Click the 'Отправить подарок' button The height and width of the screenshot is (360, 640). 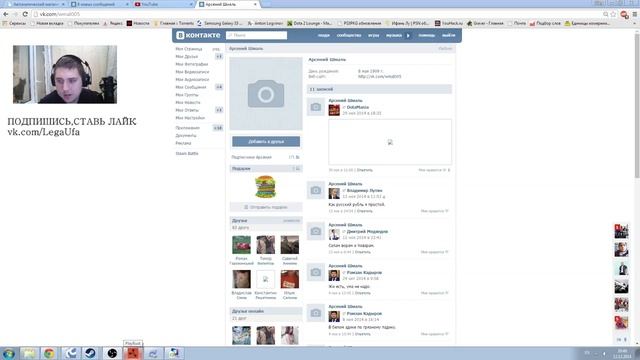[266, 207]
